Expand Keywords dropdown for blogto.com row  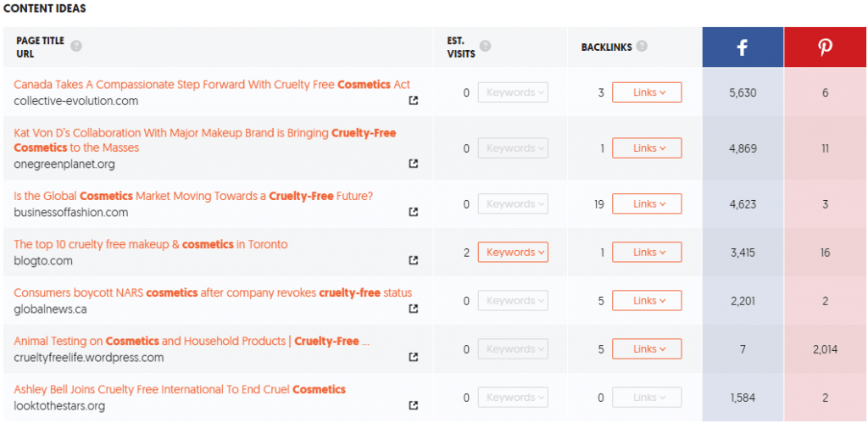pyautogui.click(x=513, y=252)
